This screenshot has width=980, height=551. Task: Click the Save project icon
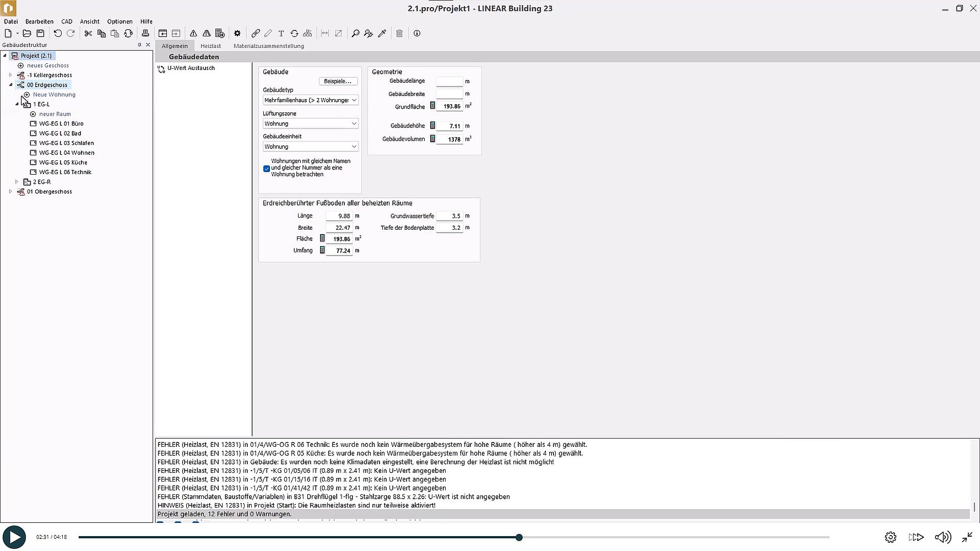40,34
